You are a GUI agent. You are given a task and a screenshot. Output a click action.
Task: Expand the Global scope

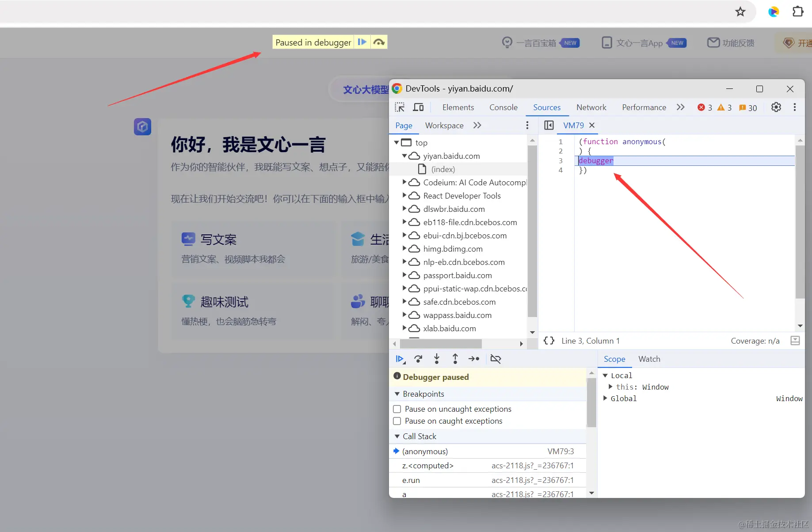coord(605,398)
